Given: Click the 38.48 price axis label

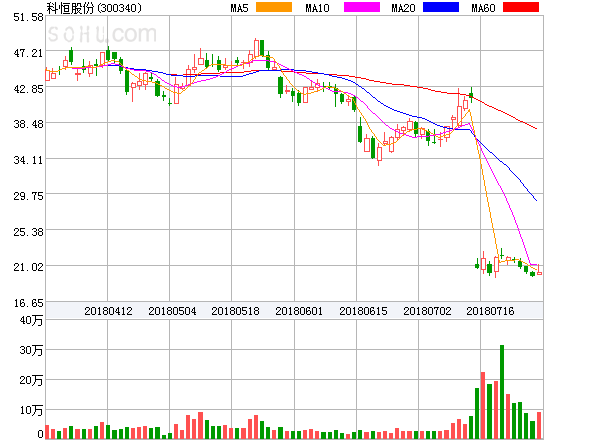Looking at the screenshot, I should [28, 124].
